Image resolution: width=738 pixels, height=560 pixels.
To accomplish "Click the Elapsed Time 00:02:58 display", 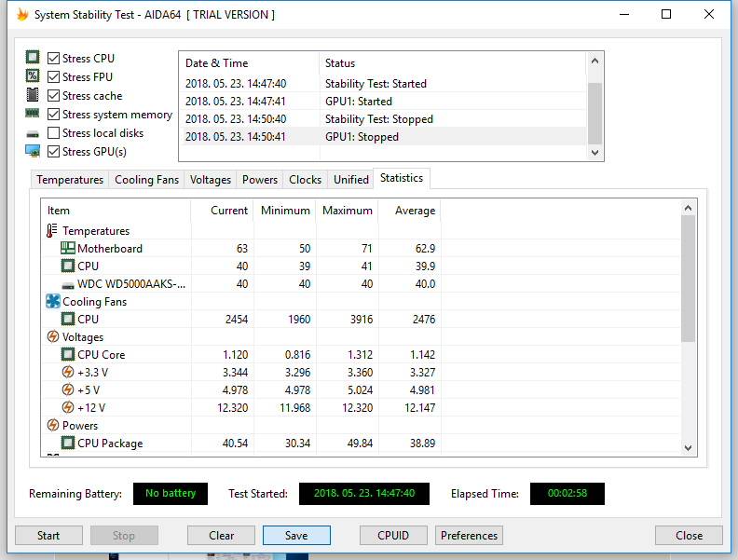I will click(567, 493).
